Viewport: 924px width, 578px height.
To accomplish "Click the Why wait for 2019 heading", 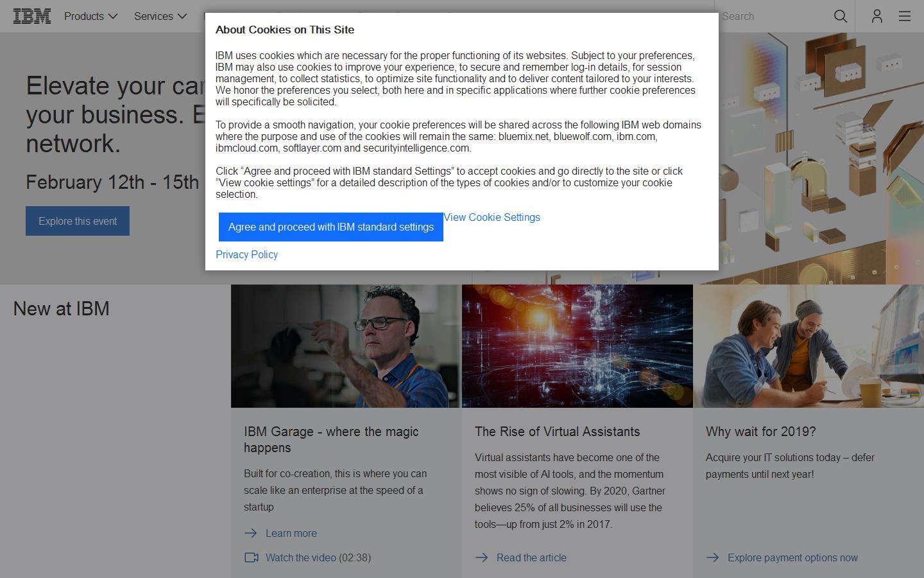I will (x=760, y=432).
